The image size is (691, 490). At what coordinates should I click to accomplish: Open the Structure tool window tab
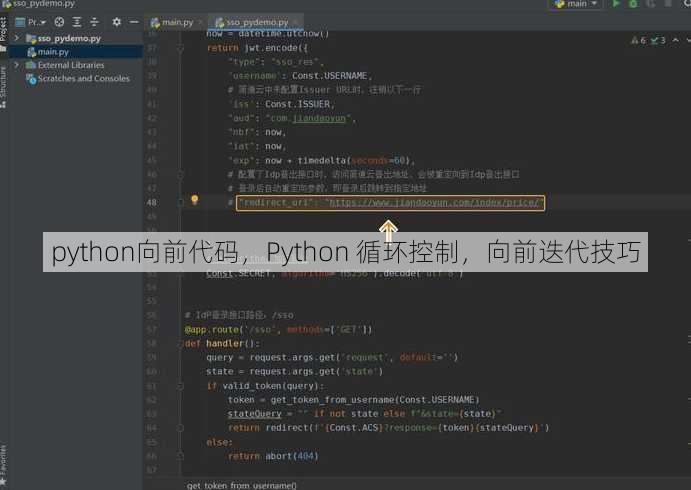pos(4,86)
